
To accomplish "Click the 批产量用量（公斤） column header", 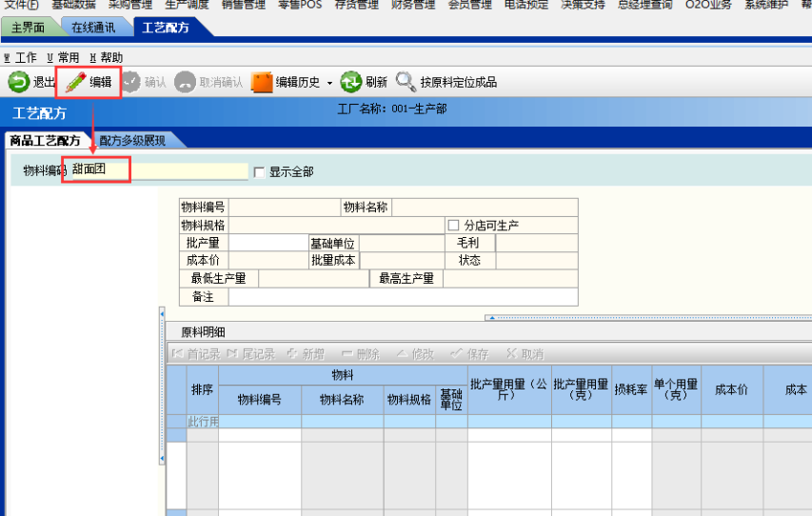I will [x=509, y=389].
